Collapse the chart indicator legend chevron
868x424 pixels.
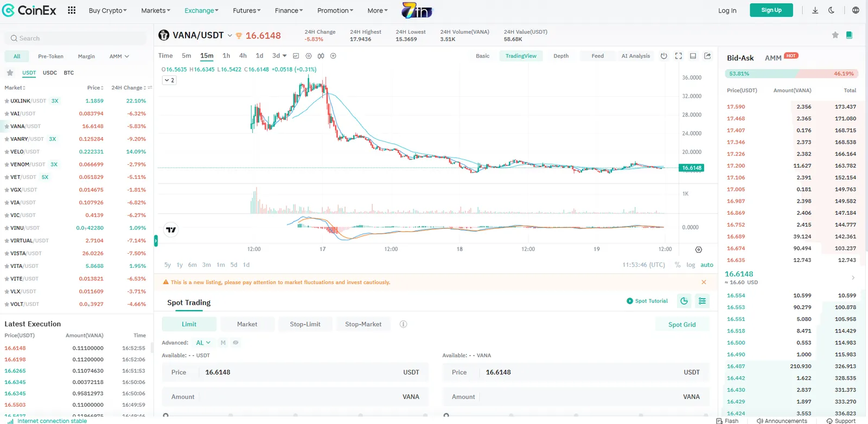(169, 80)
